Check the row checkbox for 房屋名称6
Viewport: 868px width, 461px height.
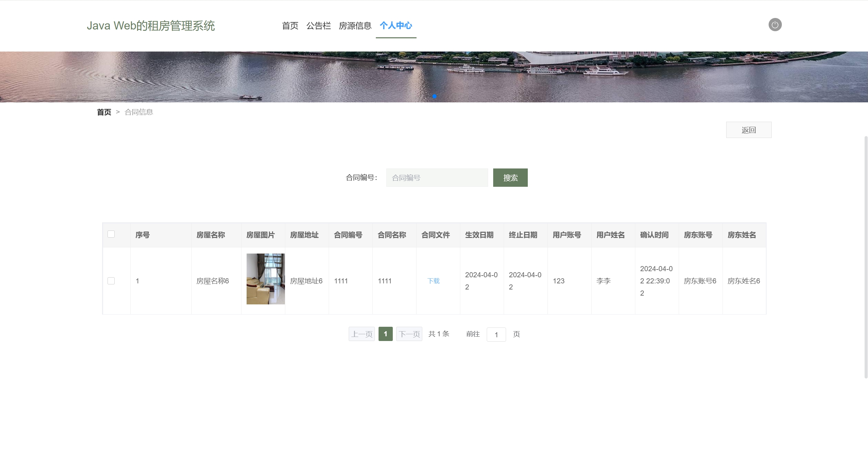[111, 281]
